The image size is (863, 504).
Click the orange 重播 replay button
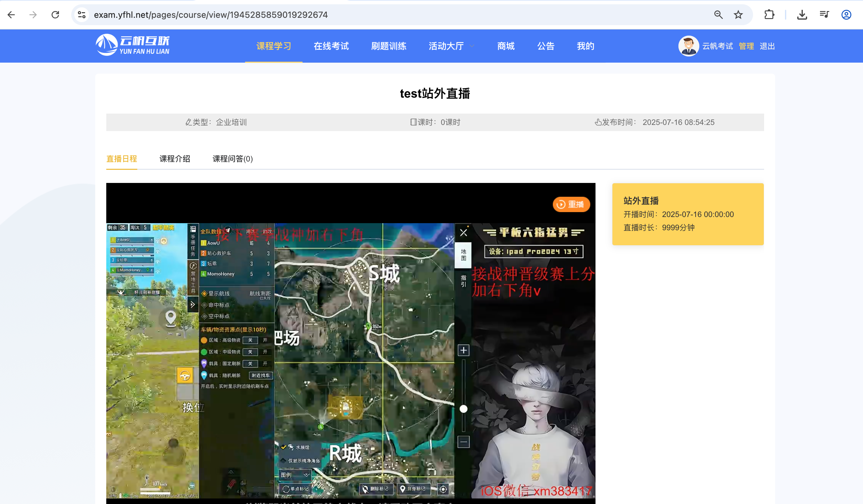[x=571, y=204]
